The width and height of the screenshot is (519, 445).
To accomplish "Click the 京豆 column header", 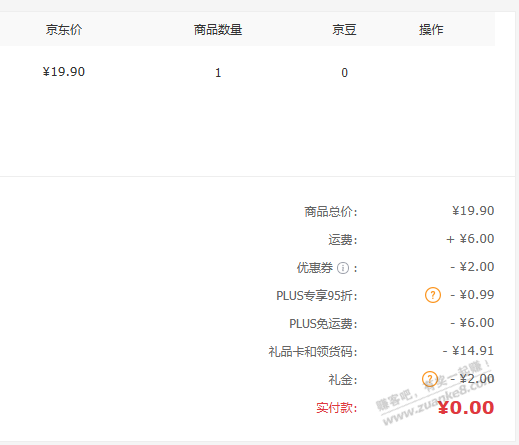I will (x=344, y=30).
